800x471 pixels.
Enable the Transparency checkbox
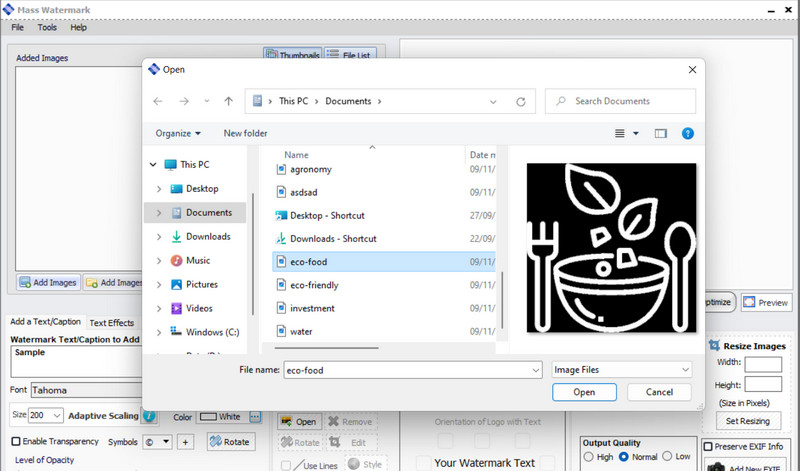[x=16, y=441]
